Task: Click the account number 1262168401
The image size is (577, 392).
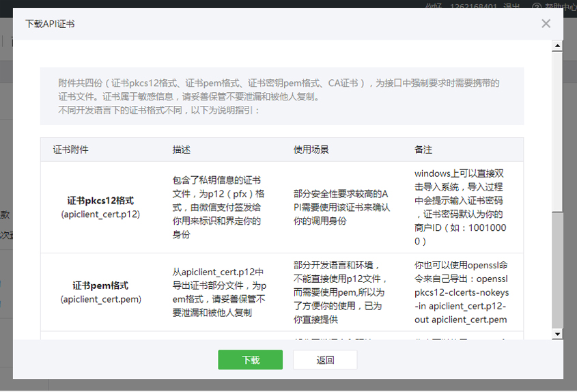Action: (473, 6)
